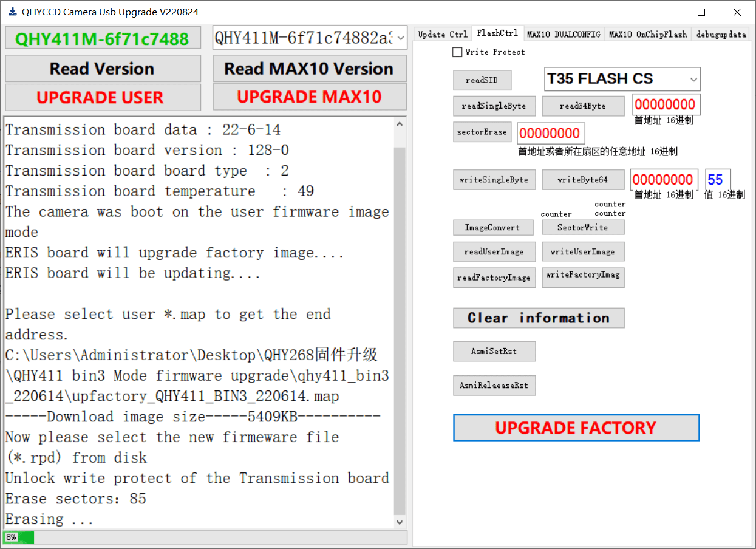Click the log scrollbar up arrow
Viewport: 756px width, 549px height.
tap(400, 124)
